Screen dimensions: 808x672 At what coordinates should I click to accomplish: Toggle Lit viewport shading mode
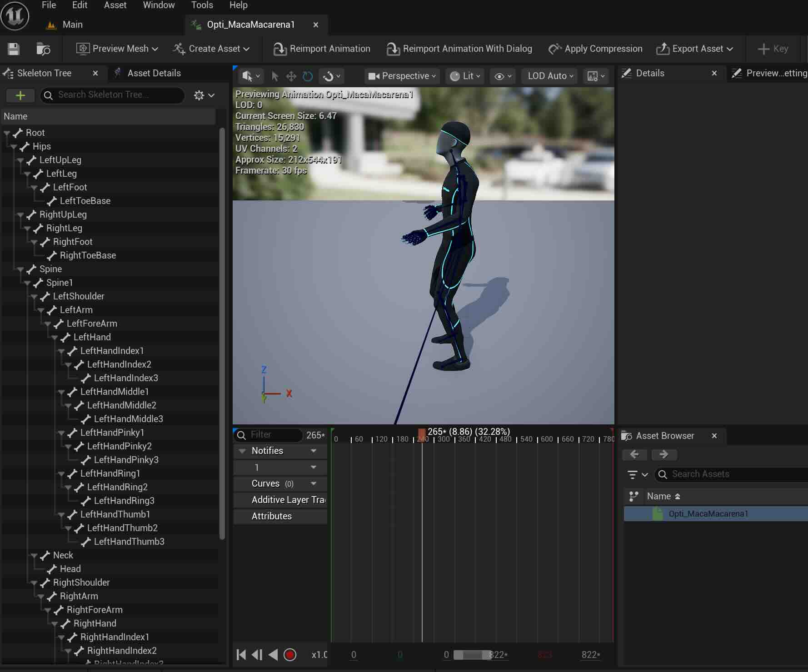tap(464, 76)
